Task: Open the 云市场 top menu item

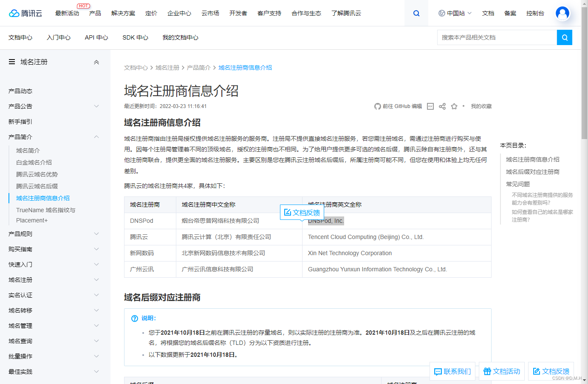Action: pos(210,13)
